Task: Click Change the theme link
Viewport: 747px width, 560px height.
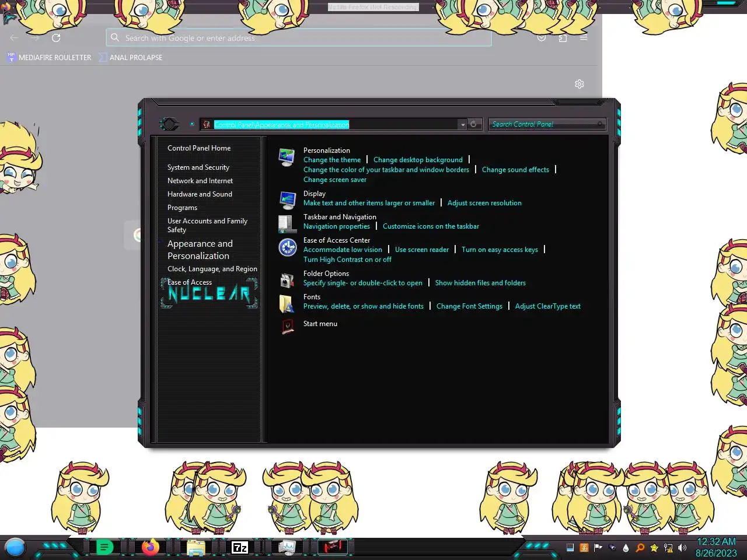Action: [x=332, y=160]
